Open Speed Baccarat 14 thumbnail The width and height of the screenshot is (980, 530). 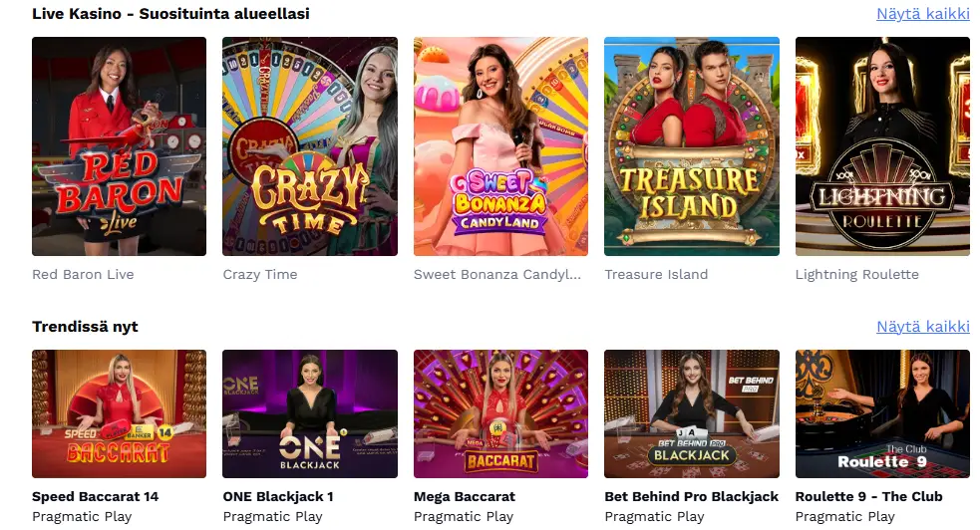tap(119, 413)
